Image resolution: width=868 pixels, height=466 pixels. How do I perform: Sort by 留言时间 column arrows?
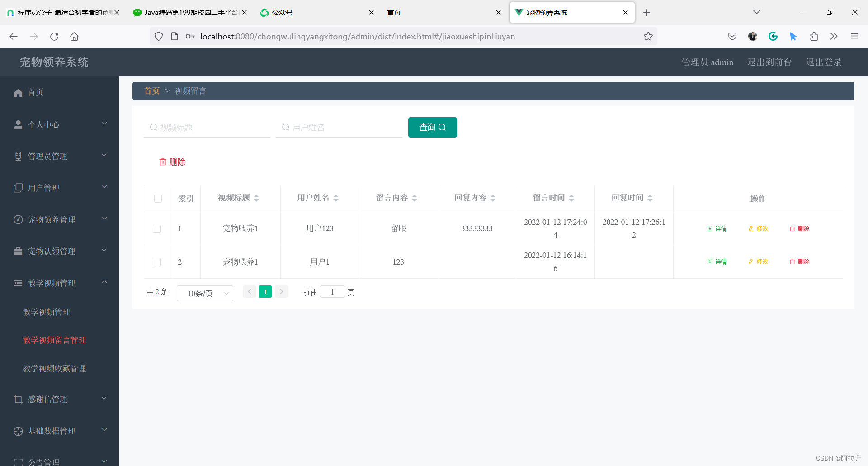click(x=571, y=198)
